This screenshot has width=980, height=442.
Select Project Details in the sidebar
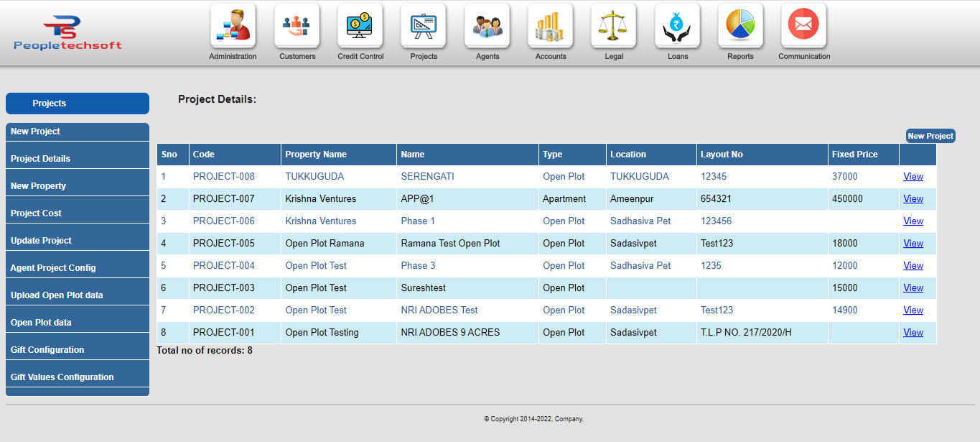(77, 158)
